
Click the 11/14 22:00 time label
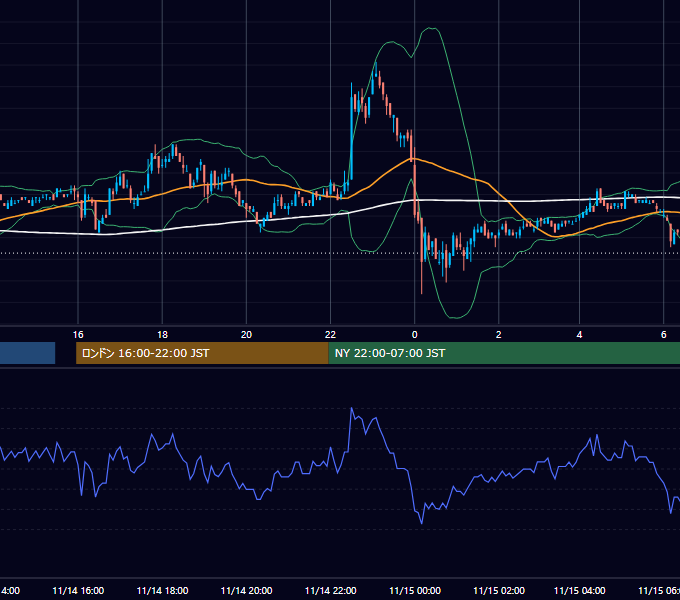pyautogui.click(x=330, y=591)
